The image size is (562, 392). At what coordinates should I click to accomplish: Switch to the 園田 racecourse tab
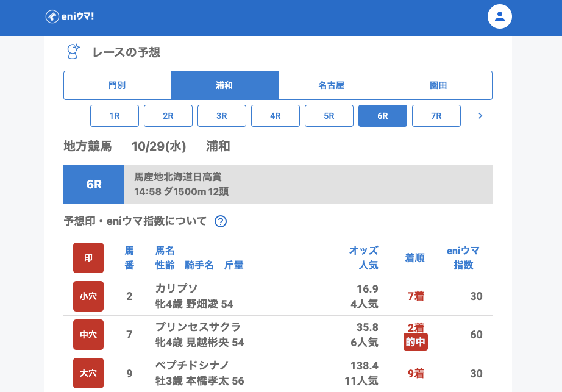[x=438, y=85]
